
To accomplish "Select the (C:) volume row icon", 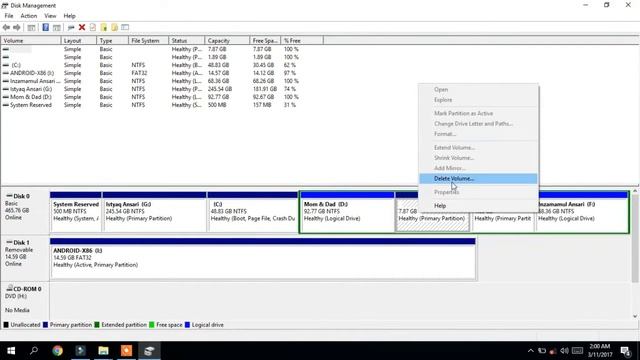I will coord(6,65).
